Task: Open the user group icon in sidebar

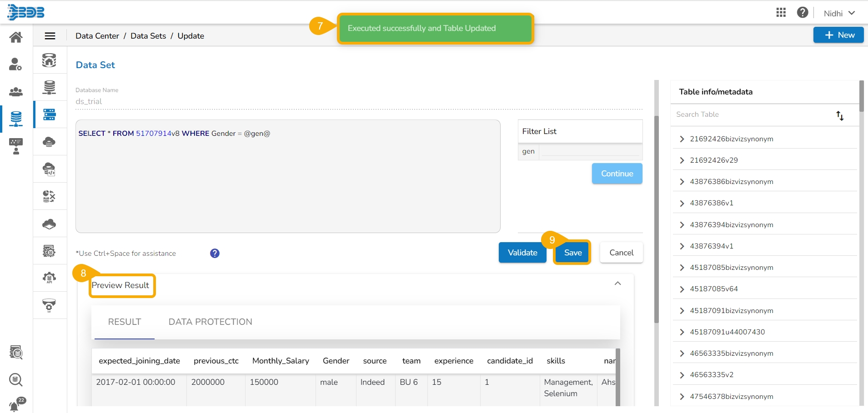Action: (16, 91)
